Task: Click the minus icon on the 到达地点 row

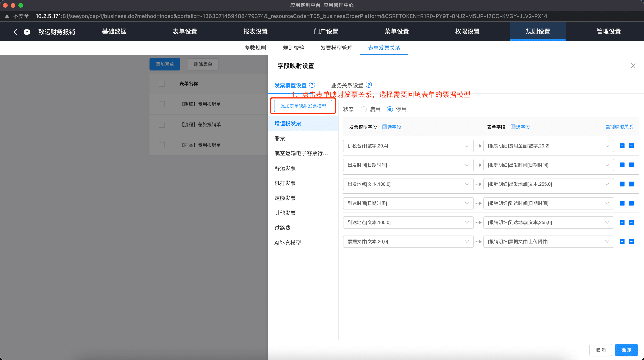Action: 631,222
